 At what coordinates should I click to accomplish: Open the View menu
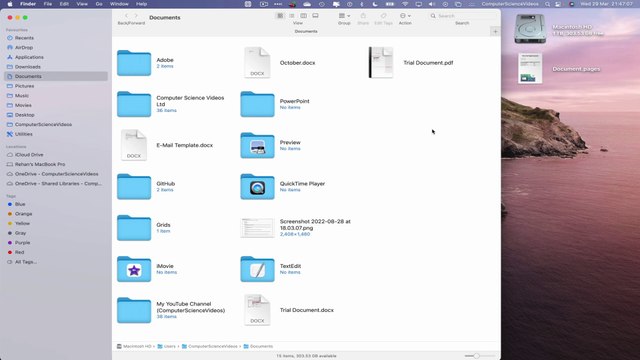coord(82,4)
